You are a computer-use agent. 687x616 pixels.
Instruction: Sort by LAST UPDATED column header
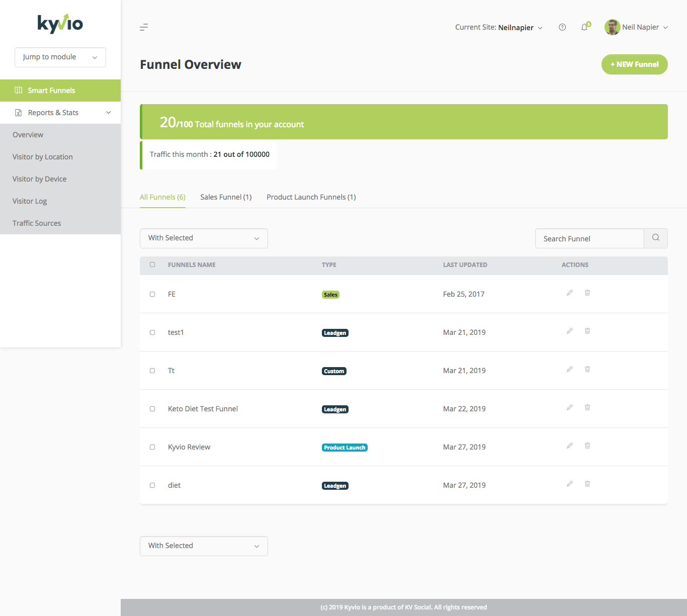465,265
